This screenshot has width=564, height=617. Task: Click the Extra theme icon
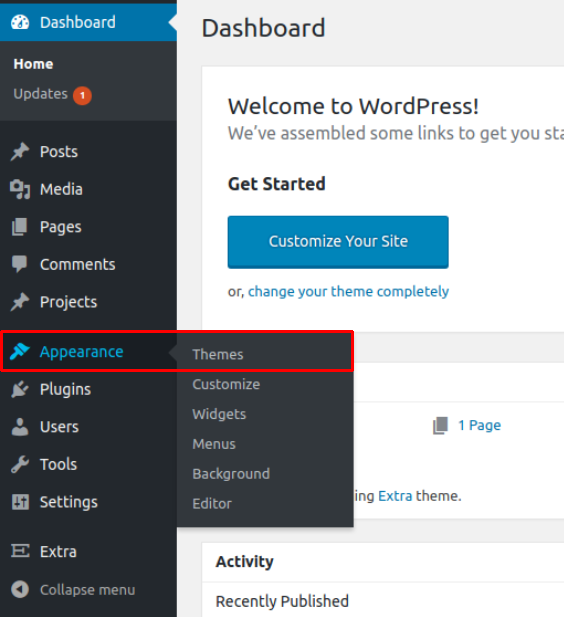pos(20,551)
